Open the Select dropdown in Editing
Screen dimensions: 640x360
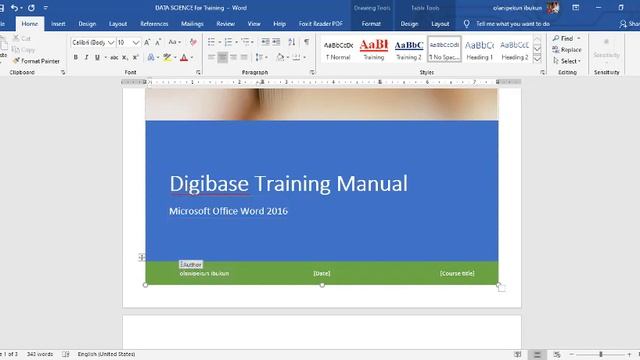coord(567,61)
